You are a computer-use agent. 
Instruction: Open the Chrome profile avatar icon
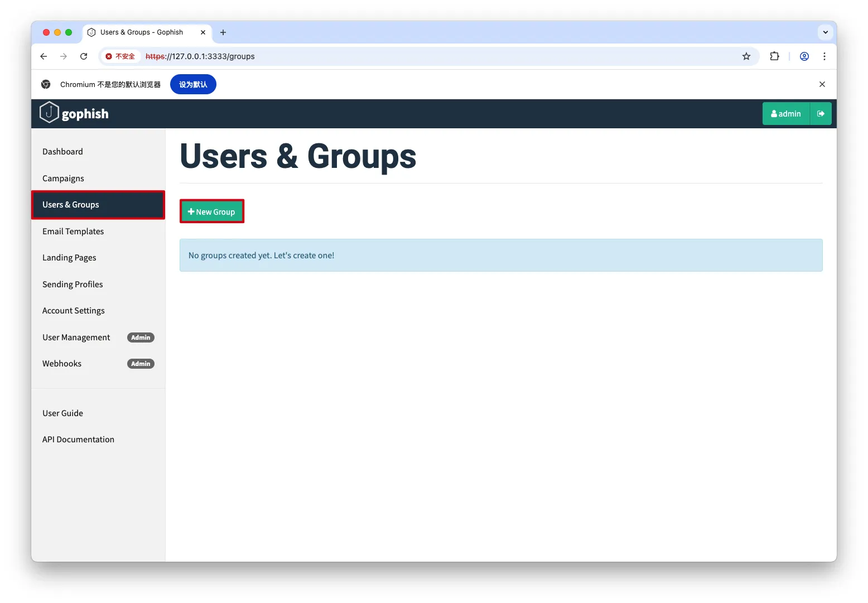click(804, 56)
